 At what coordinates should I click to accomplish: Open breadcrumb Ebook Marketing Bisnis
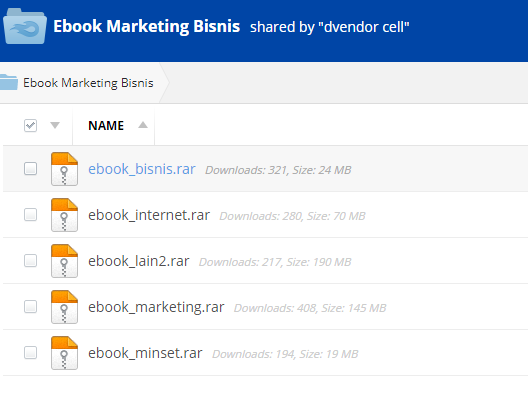(88, 83)
